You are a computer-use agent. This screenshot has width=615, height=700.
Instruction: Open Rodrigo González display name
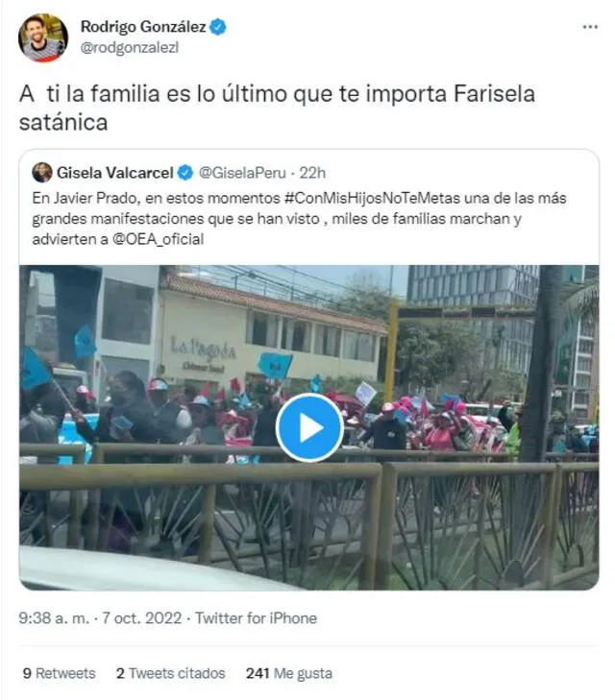pos(143,27)
